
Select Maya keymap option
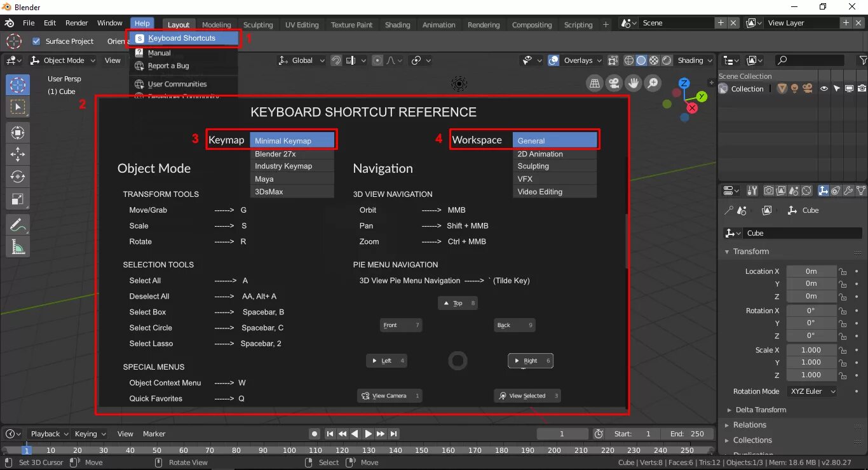(x=292, y=179)
